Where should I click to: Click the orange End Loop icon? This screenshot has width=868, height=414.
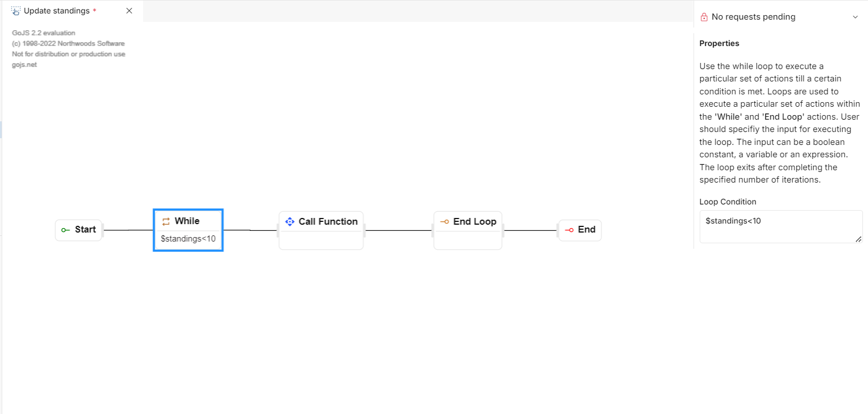pyautogui.click(x=444, y=221)
